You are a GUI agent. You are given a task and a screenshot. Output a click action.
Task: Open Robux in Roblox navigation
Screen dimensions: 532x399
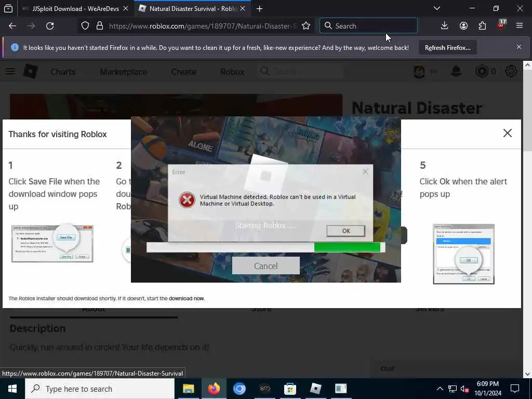[232, 72]
